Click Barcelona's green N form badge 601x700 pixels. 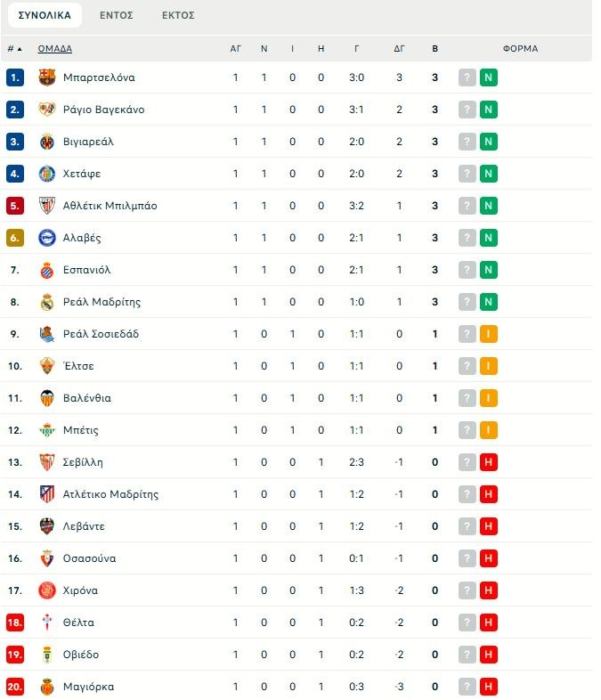pos(488,77)
